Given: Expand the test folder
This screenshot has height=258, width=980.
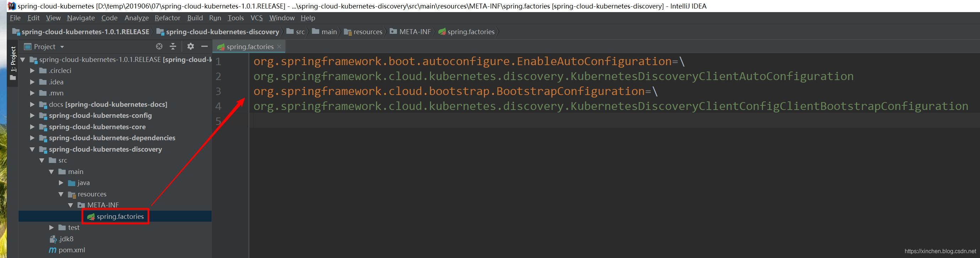Looking at the screenshot, I should pos(51,227).
